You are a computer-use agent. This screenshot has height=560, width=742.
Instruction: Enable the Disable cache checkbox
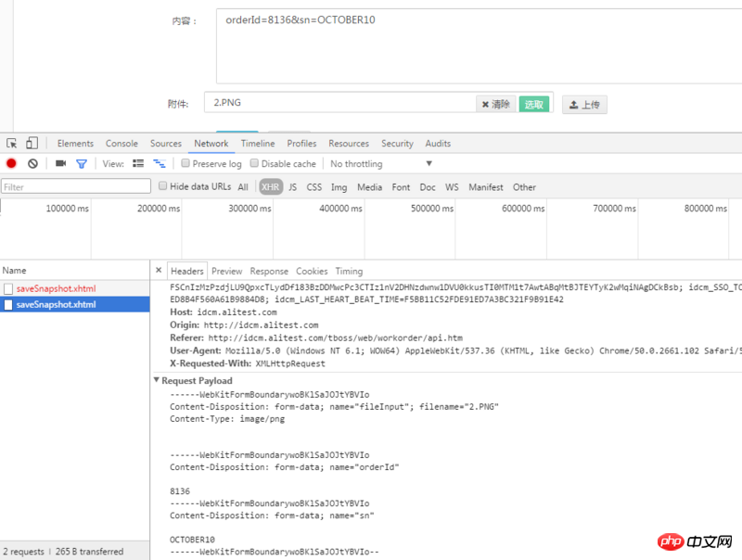(254, 163)
